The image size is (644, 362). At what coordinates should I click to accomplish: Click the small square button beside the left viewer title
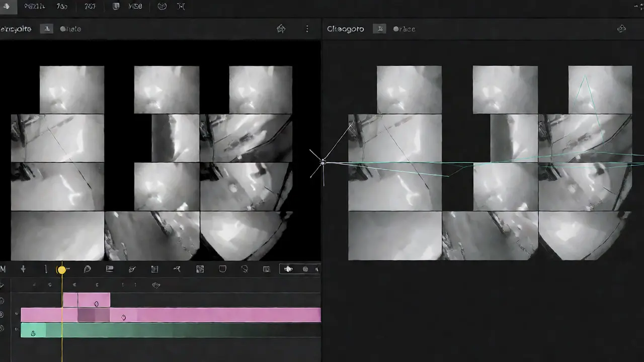[47, 29]
